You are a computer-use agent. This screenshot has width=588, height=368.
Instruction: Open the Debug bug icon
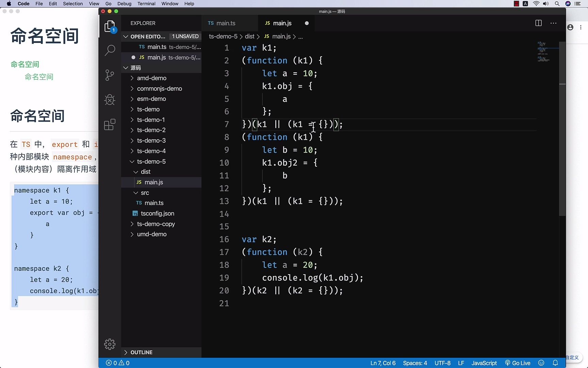click(x=110, y=99)
